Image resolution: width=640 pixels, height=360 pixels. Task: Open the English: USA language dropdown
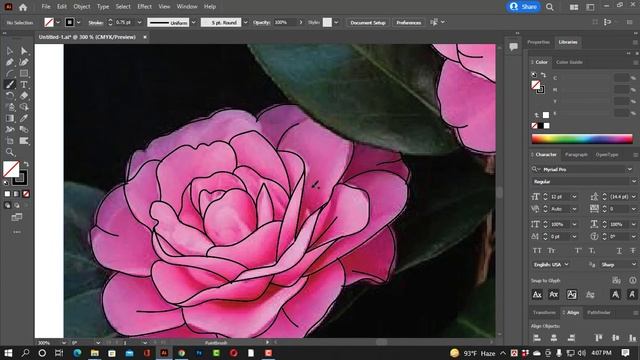pos(551,264)
